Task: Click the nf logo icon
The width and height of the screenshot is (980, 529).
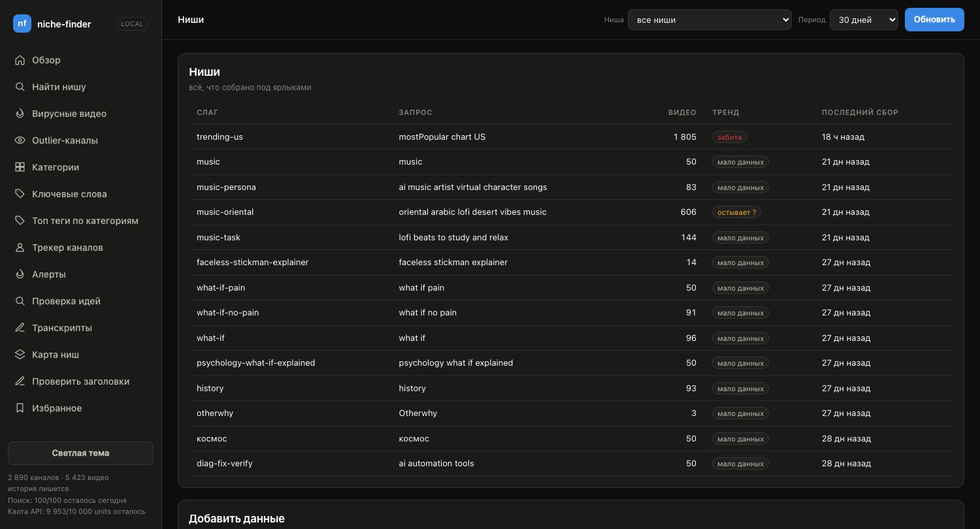Action: [22, 24]
